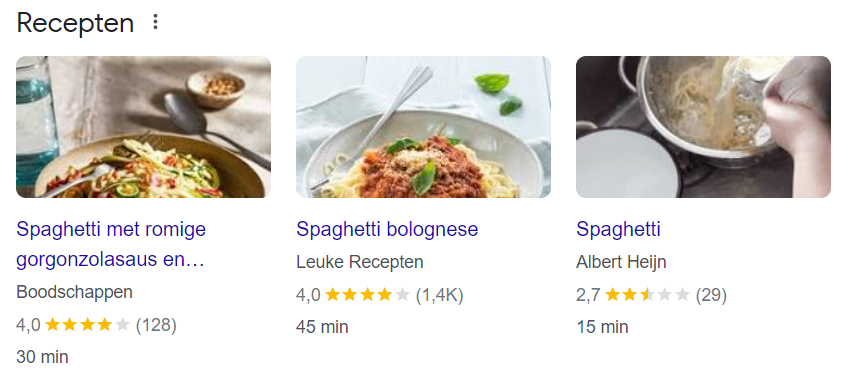Image resolution: width=844 pixels, height=370 pixels.
Task: Open the 'Spaghetti bolognese' recipe link
Action: point(387,230)
